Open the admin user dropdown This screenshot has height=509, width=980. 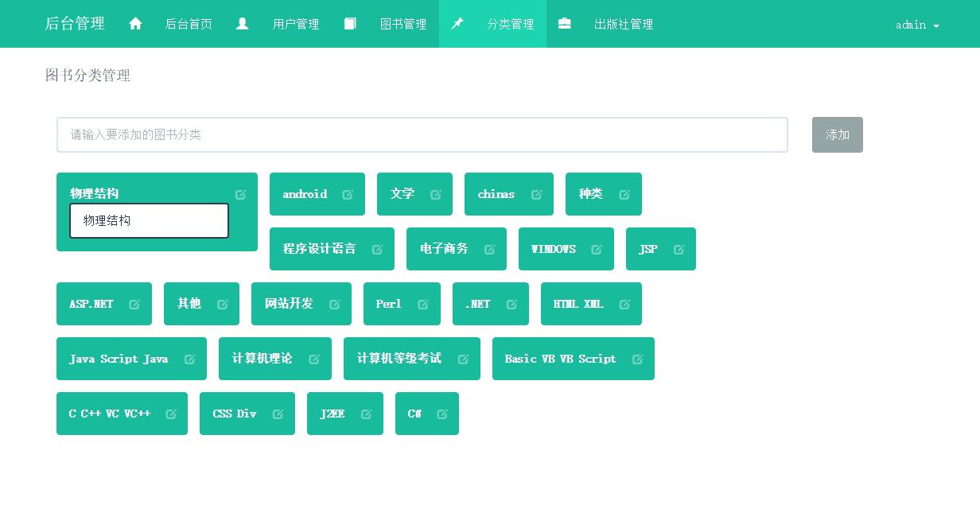click(x=917, y=25)
